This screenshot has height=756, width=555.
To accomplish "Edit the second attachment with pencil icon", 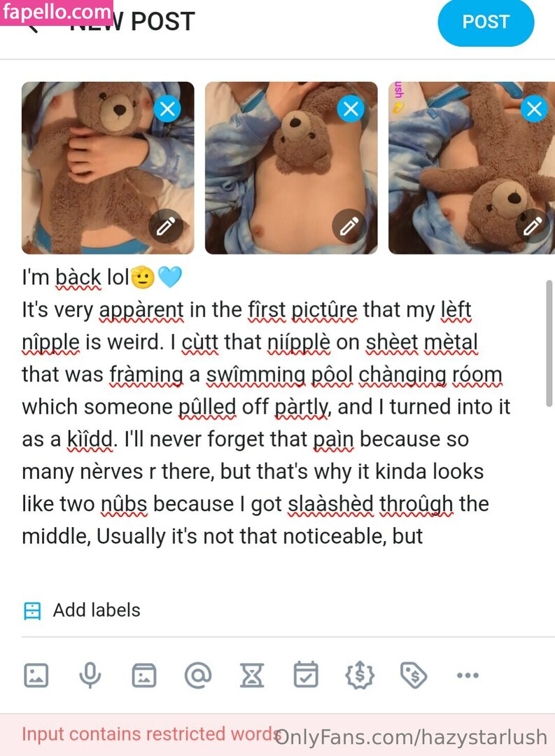I will point(349,225).
